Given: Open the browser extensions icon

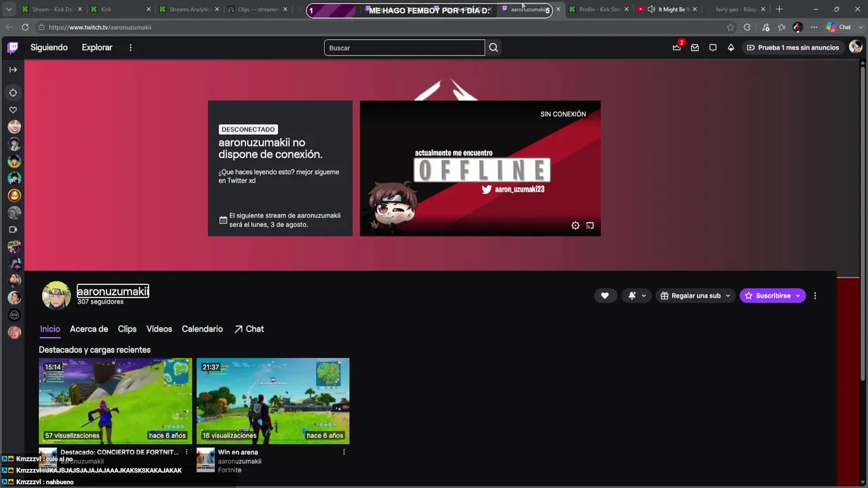Looking at the screenshot, I should (747, 27).
